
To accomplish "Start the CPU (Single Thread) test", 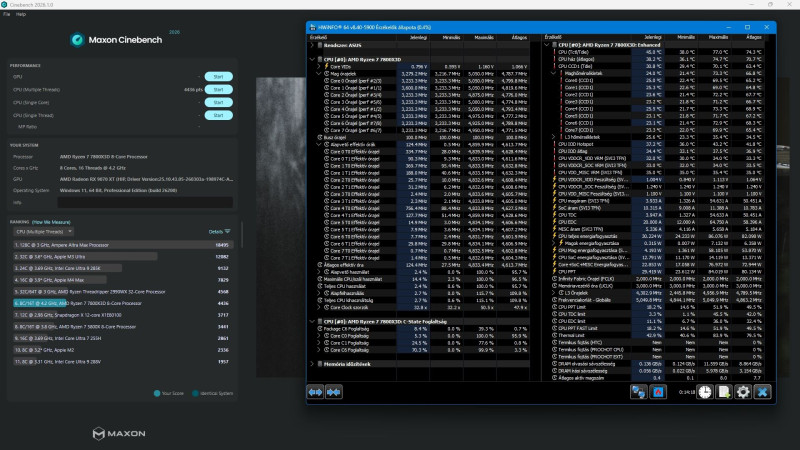I will click(218, 115).
